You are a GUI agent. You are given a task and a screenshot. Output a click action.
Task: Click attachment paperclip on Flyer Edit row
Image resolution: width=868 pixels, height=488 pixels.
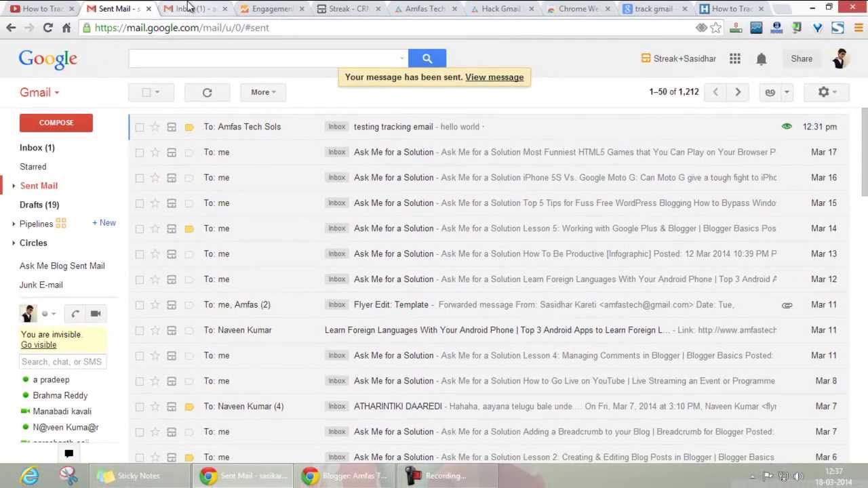tap(787, 305)
